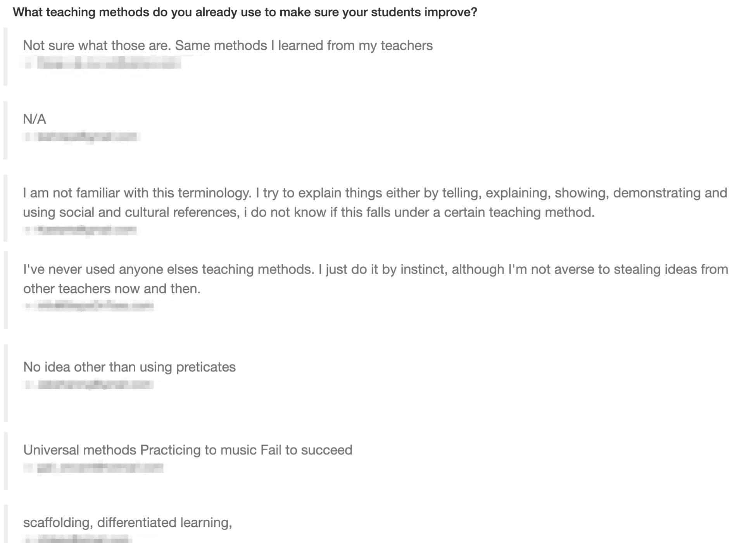
Task: Select the 'No idea other than using preticates' response
Action: [x=129, y=367]
